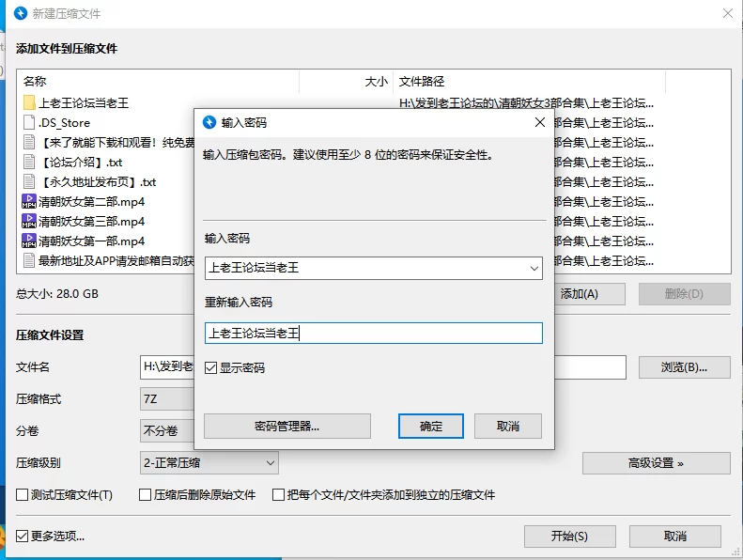
Task: Select folder name 上老王论坛当老王 in list
Action: [x=84, y=103]
